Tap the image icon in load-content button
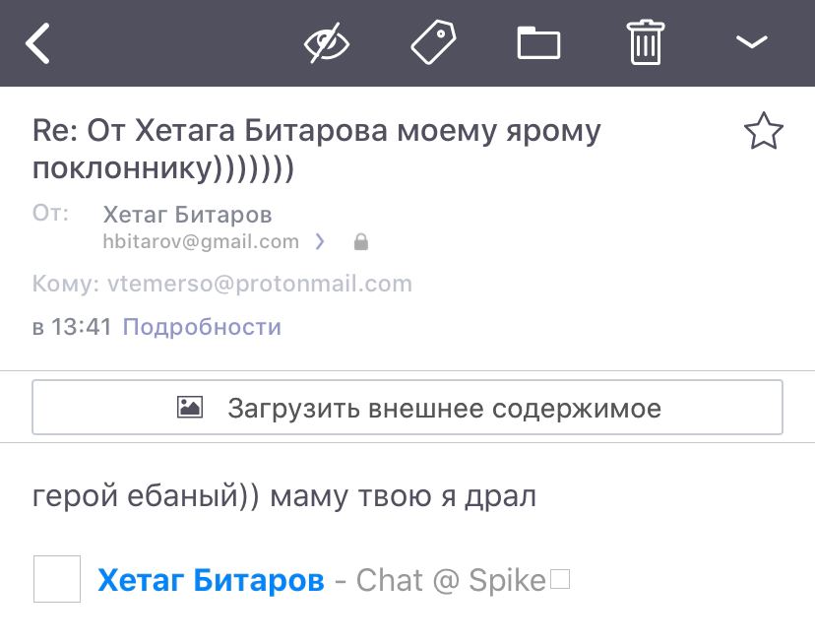Screen dimensions: 815x644 (190, 408)
